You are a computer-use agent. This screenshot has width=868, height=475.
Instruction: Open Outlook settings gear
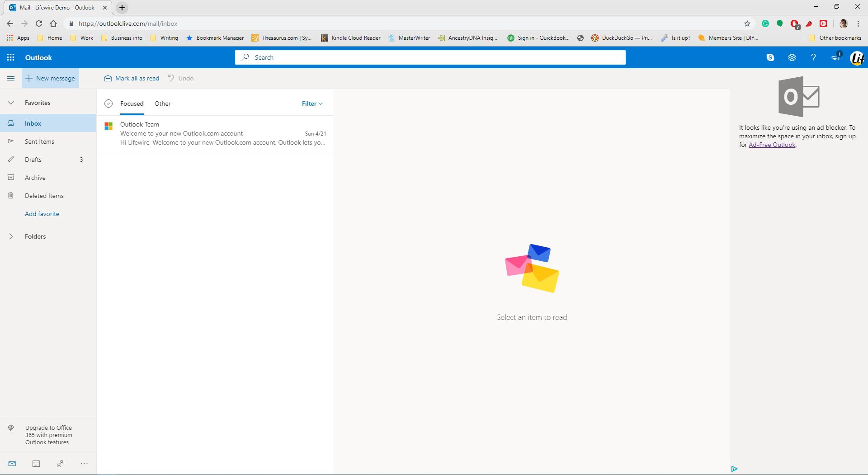[x=792, y=57]
